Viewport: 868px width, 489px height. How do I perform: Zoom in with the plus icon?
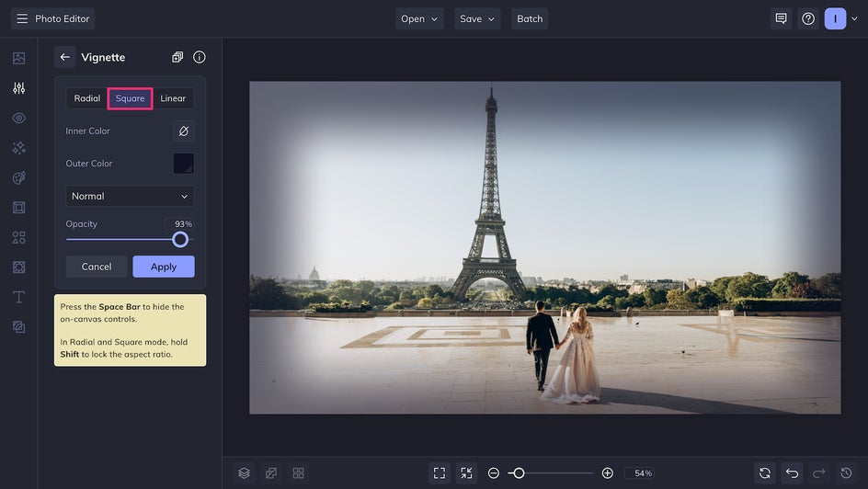click(x=607, y=473)
